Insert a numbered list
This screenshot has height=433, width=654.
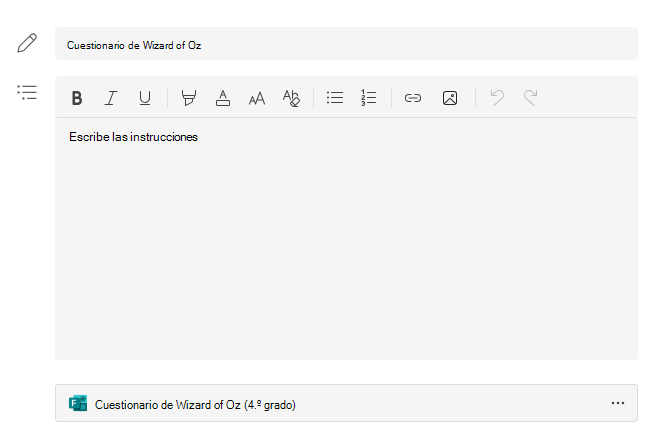click(369, 98)
